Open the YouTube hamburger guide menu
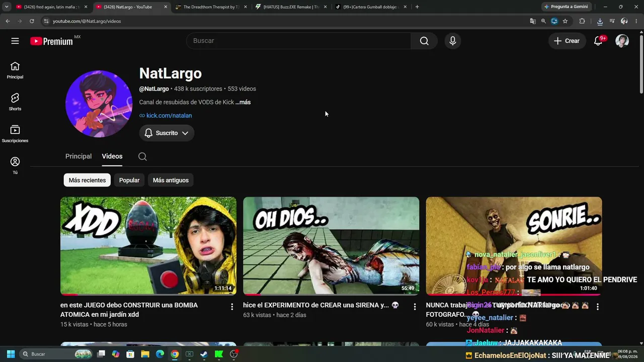This screenshot has width=644, height=362. (x=15, y=41)
